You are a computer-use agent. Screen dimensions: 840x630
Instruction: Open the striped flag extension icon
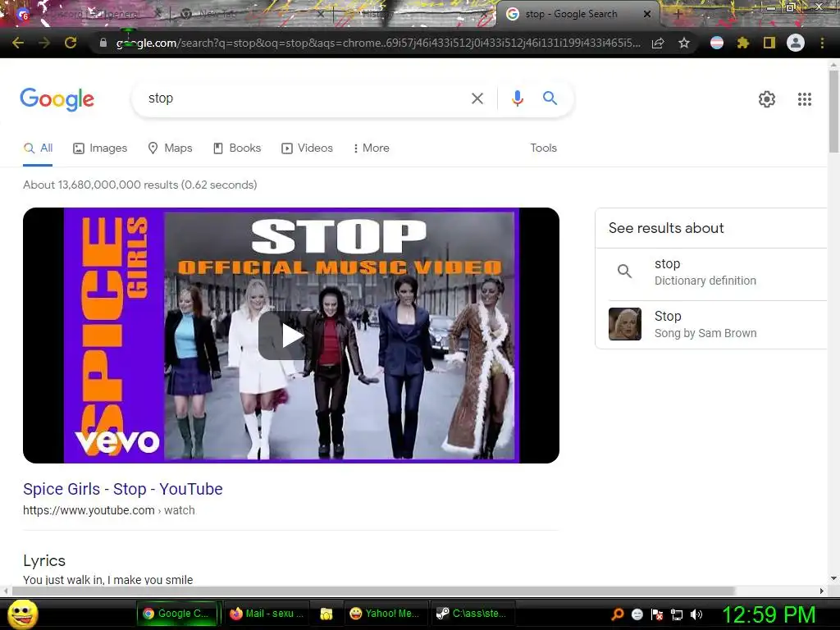(717, 43)
